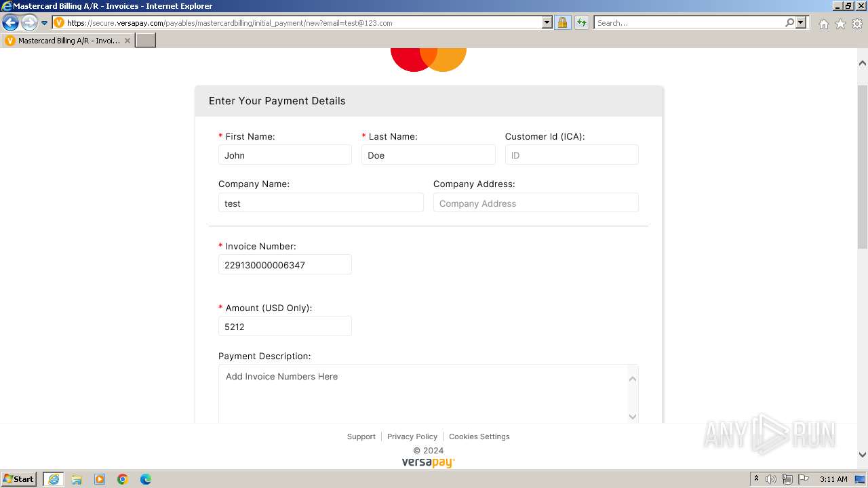
Task: Open Internet Explorer from the taskbar
Action: tap(54, 479)
